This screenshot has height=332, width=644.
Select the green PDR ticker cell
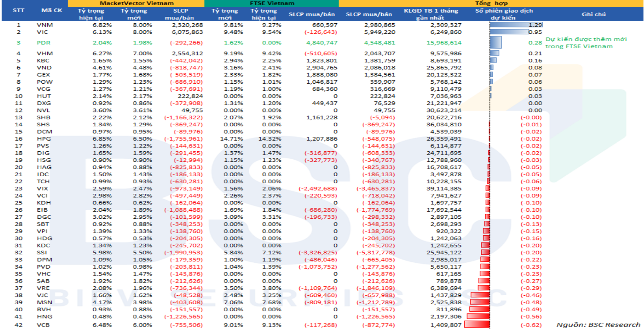[x=44, y=43]
